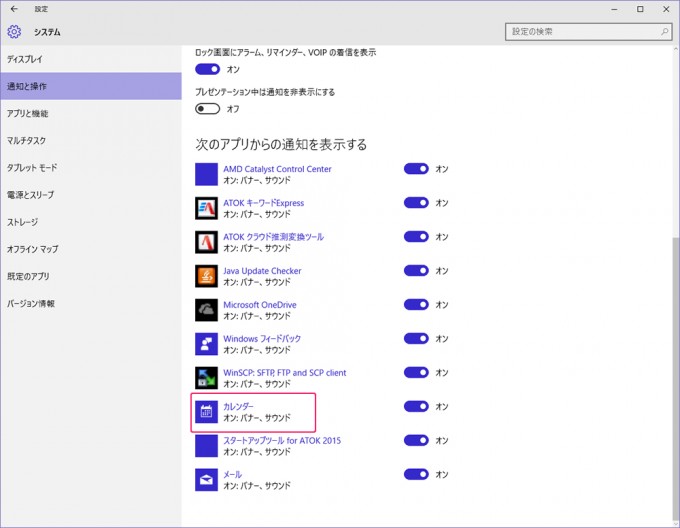The width and height of the screenshot is (680, 528).
Task: Open アプリと機能 in the sidebar
Action: (91, 113)
